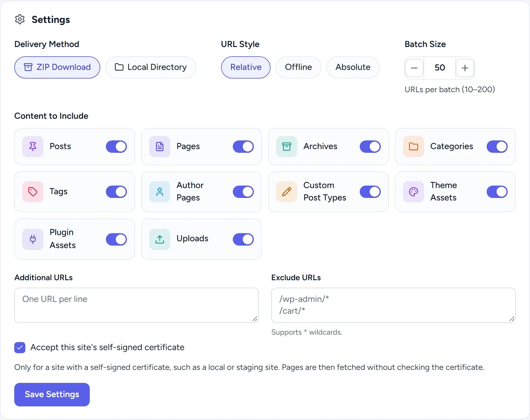Turn off the Archives toggle
Screen dimensions: 530x420
370,147
